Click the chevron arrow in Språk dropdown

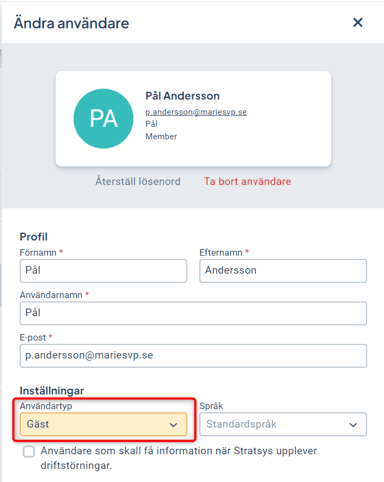pyautogui.click(x=353, y=425)
